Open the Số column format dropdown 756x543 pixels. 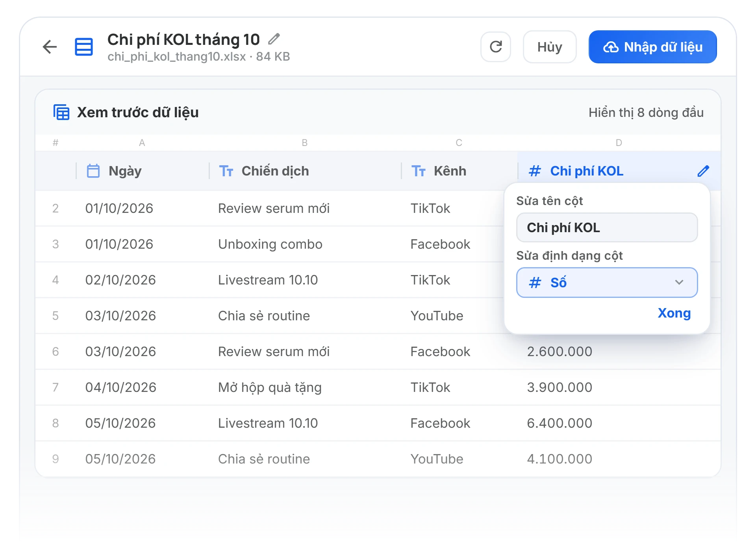[607, 283]
